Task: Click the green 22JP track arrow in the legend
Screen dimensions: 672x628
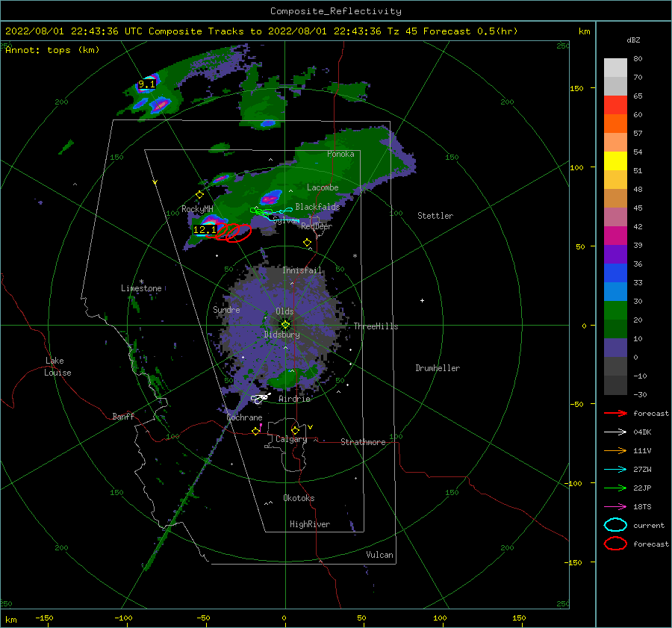Action: [x=615, y=488]
